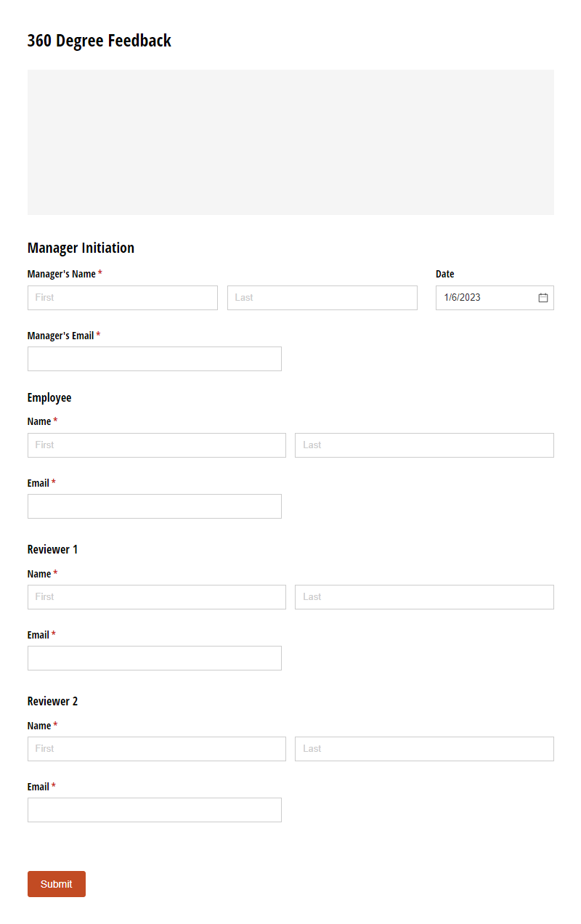The height and width of the screenshot is (924, 581).
Task: Click the Employee Last name field
Action: click(423, 445)
